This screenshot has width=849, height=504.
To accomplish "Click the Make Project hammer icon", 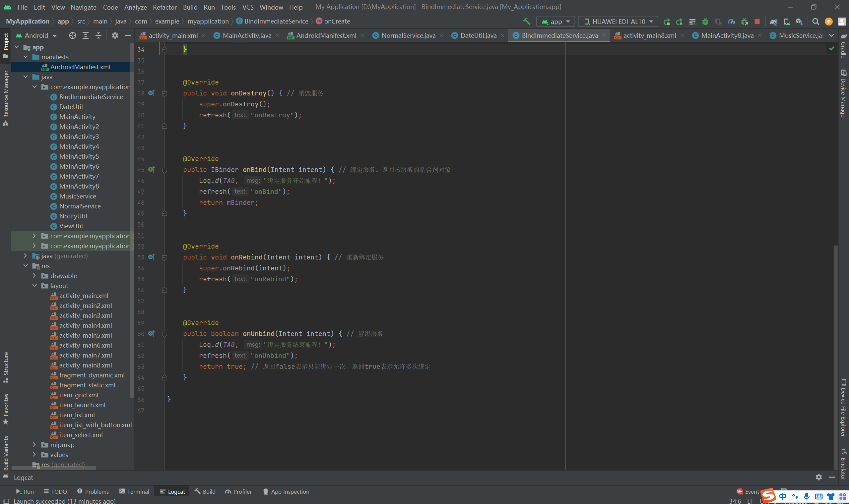I will (x=526, y=22).
